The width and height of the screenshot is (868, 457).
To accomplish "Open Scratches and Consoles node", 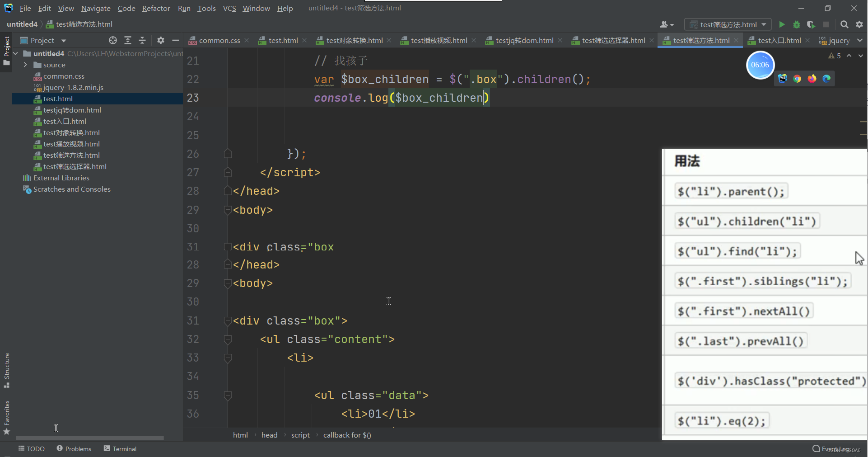I will coord(72,189).
